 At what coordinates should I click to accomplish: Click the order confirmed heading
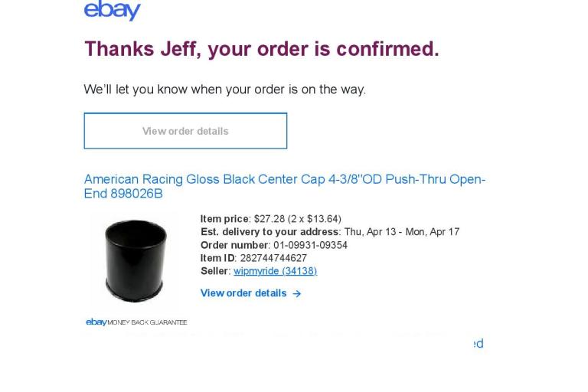coord(261,49)
